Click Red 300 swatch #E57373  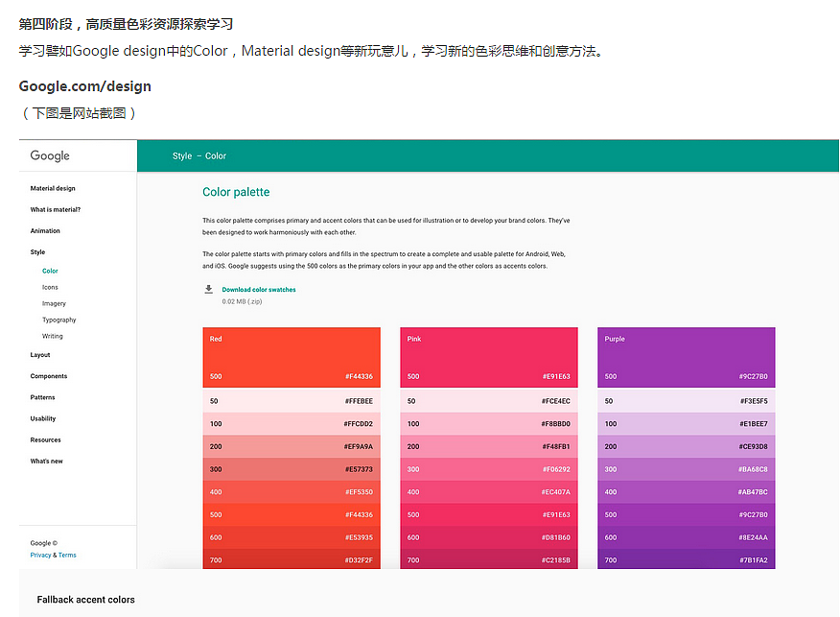pos(292,469)
